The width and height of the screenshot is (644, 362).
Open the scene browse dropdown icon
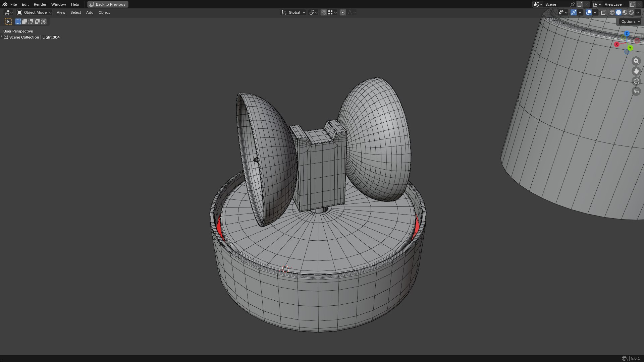click(538, 4)
